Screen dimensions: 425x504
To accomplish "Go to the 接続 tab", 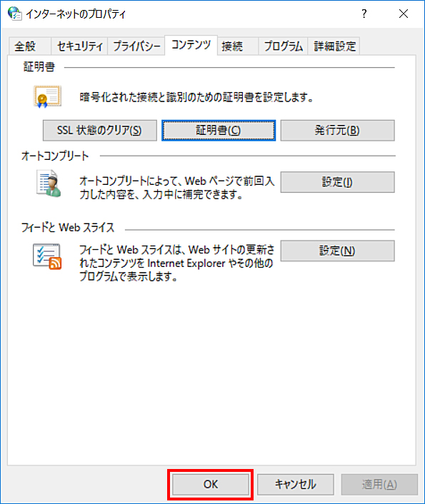I will pos(238,46).
